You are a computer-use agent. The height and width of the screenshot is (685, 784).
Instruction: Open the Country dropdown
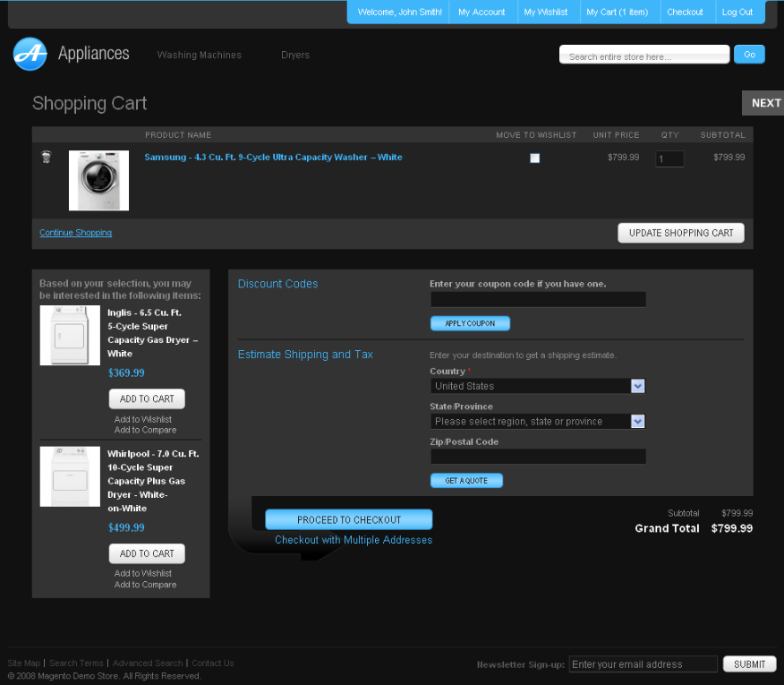click(x=538, y=386)
